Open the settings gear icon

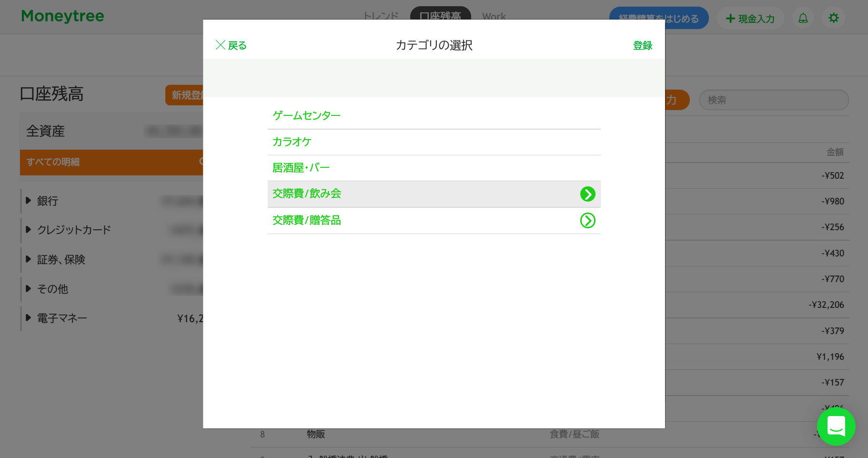point(834,18)
